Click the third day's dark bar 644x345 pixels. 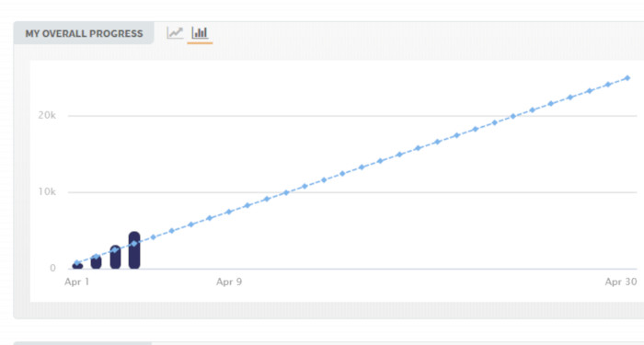pos(115,257)
